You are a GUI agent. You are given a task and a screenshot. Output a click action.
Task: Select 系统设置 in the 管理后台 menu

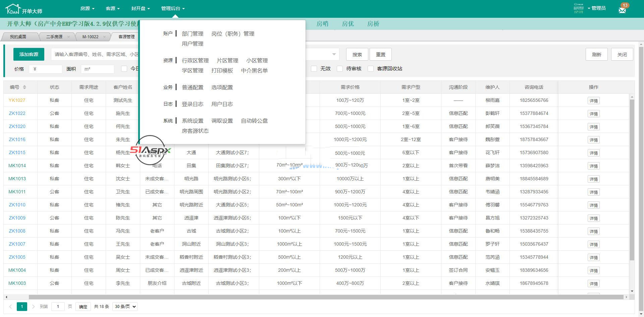(192, 121)
